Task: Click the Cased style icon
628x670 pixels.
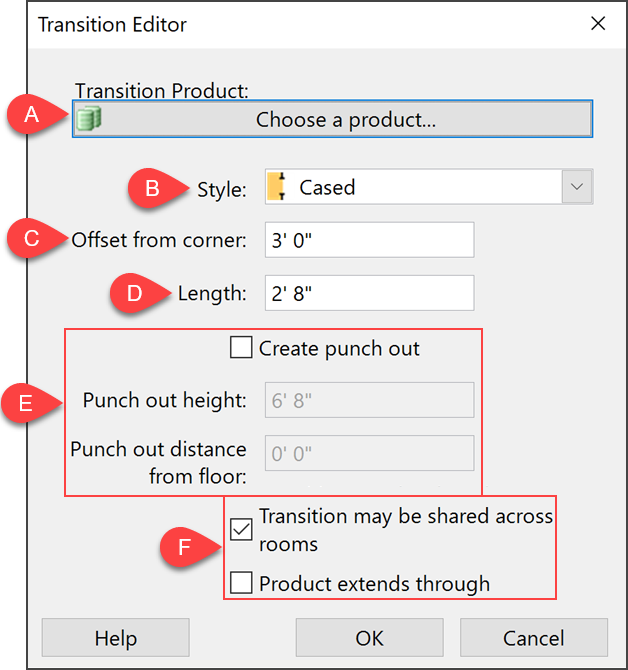Action: (x=276, y=187)
